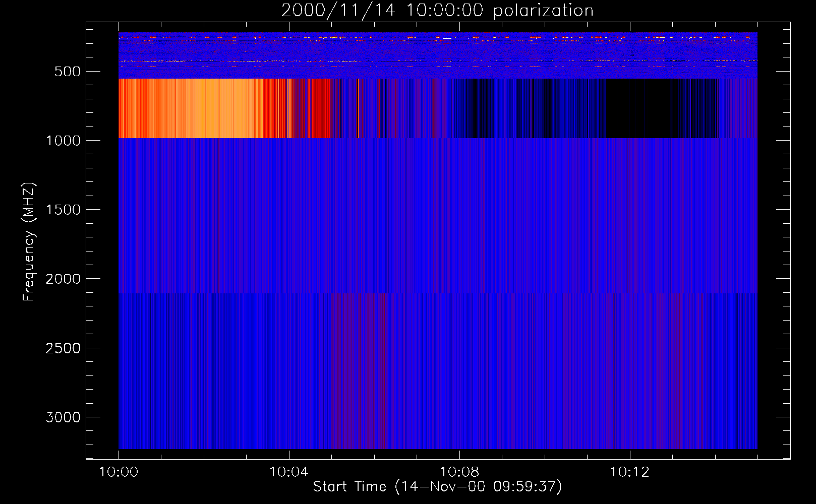
Task: Click the '10:12' time tick label
Action: coord(629,472)
